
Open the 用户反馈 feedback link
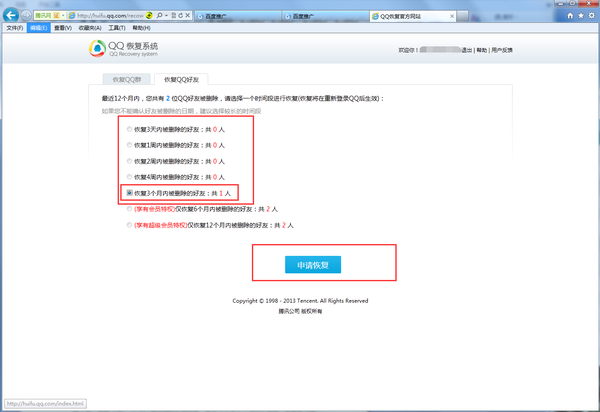click(x=502, y=50)
